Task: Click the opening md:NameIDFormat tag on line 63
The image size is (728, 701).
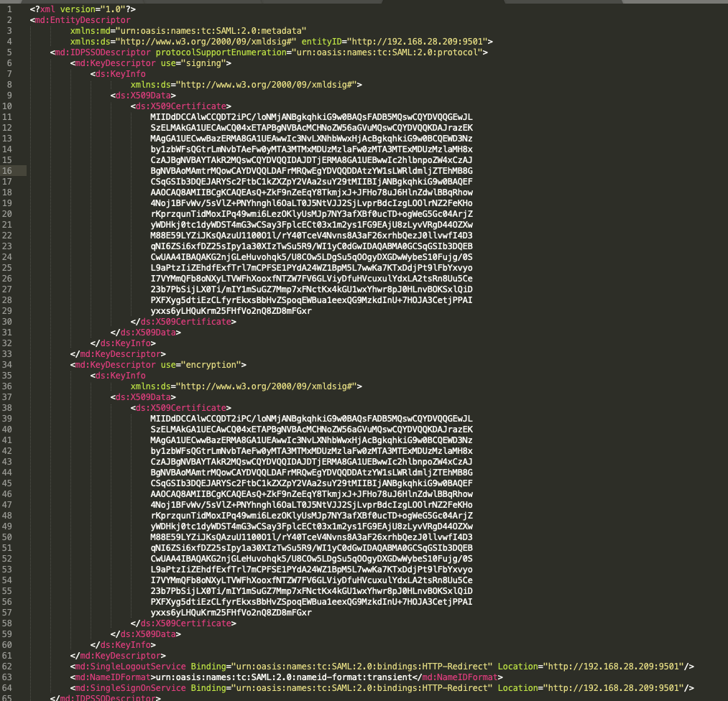Action: point(113,677)
